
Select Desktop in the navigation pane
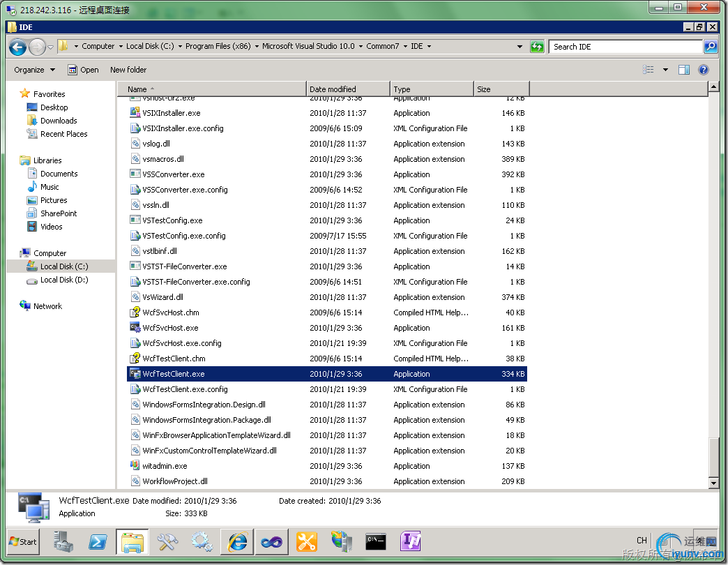click(54, 107)
